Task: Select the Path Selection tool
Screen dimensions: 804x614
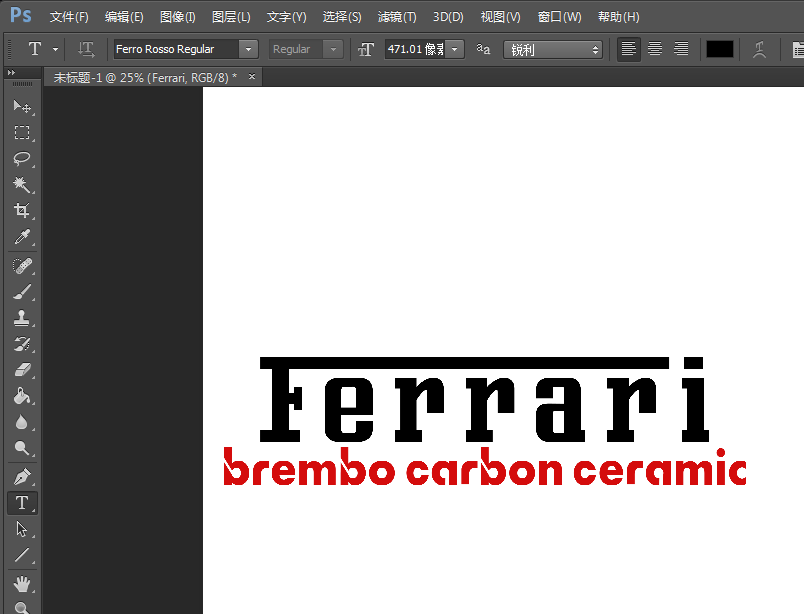Action: tap(22, 529)
